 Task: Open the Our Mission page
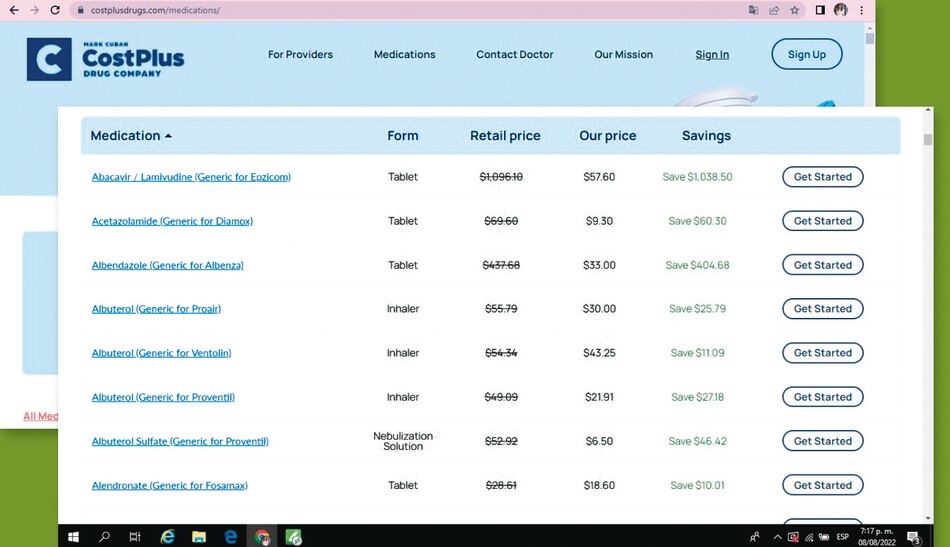coord(623,55)
